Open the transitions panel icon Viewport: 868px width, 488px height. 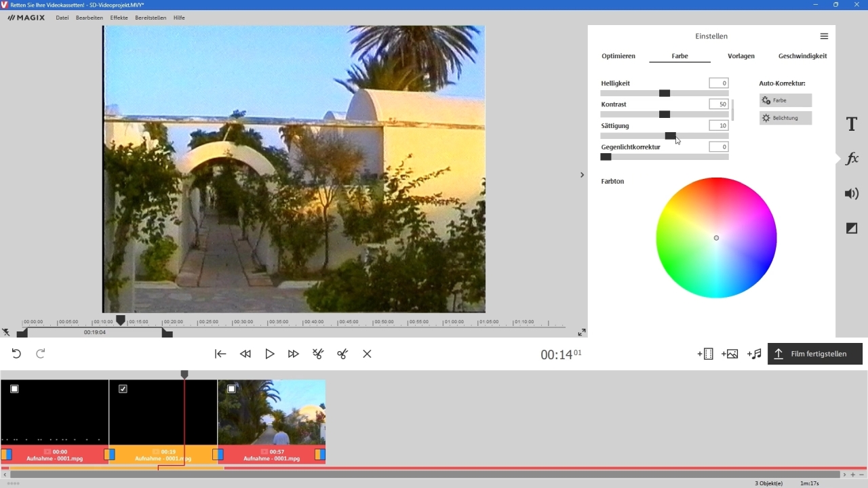tap(852, 228)
